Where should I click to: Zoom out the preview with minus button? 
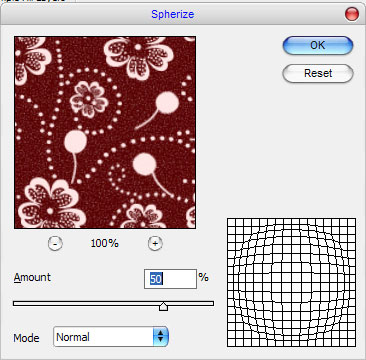click(x=55, y=244)
